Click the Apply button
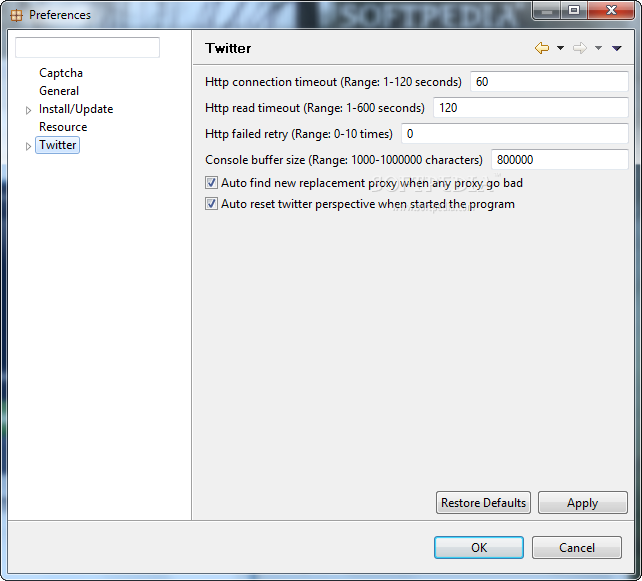 click(x=583, y=502)
